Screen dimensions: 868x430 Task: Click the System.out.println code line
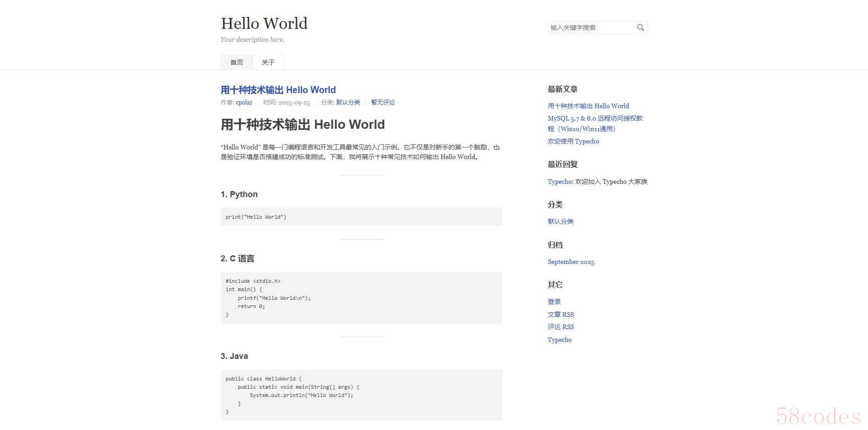[302, 395]
